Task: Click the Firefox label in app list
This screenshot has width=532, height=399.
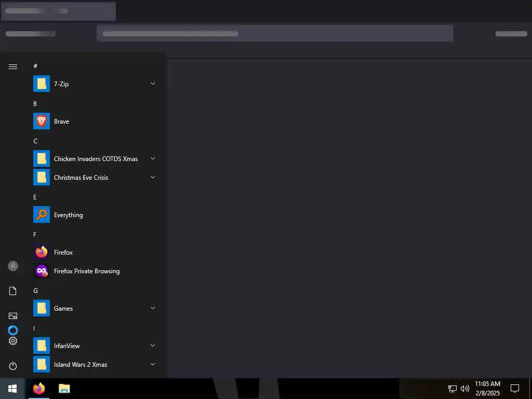Action: pos(63,252)
